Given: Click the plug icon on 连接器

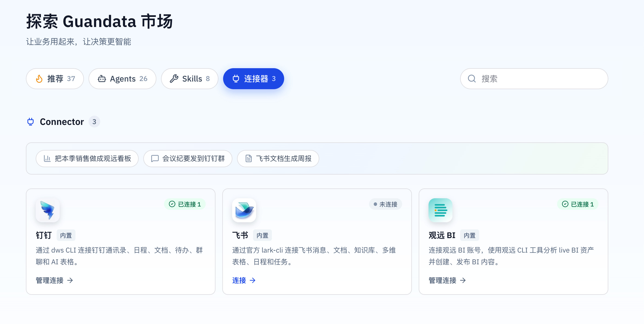Looking at the screenshot, I should pyautogui.click(x=236, y=79).
